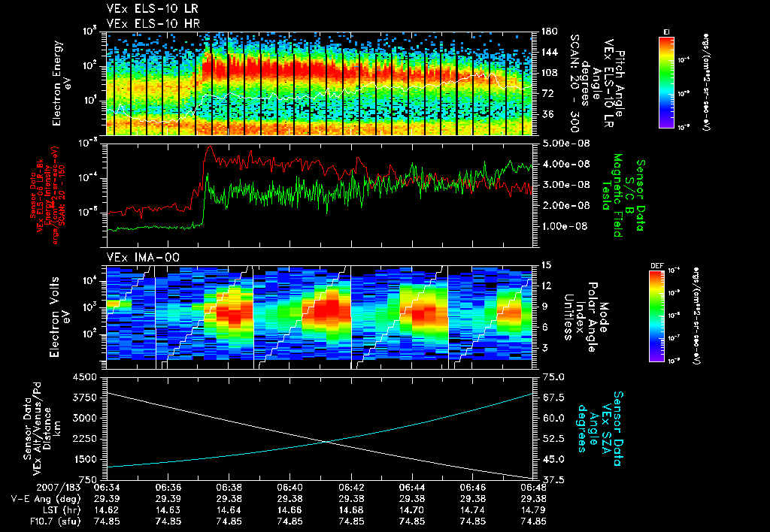Click the 'Electron Energy eV' axis label
Screen dimensions: 770x532
coord(62,83)
